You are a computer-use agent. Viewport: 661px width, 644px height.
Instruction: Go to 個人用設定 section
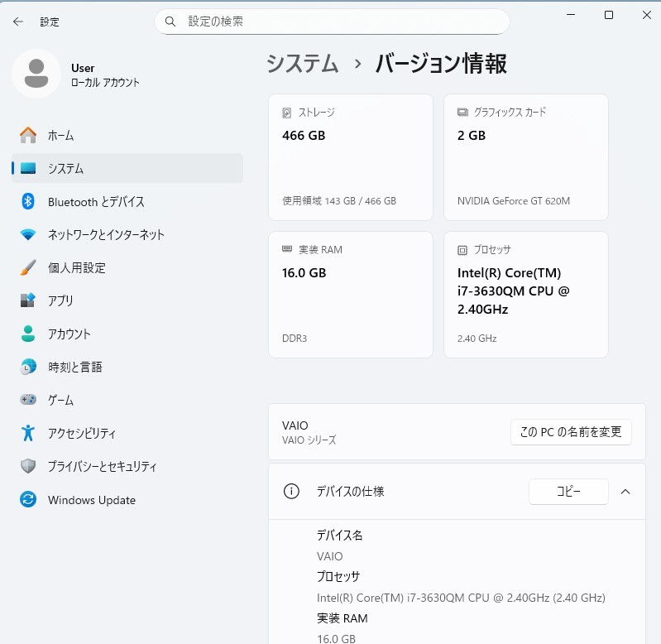tap(127, 267)
